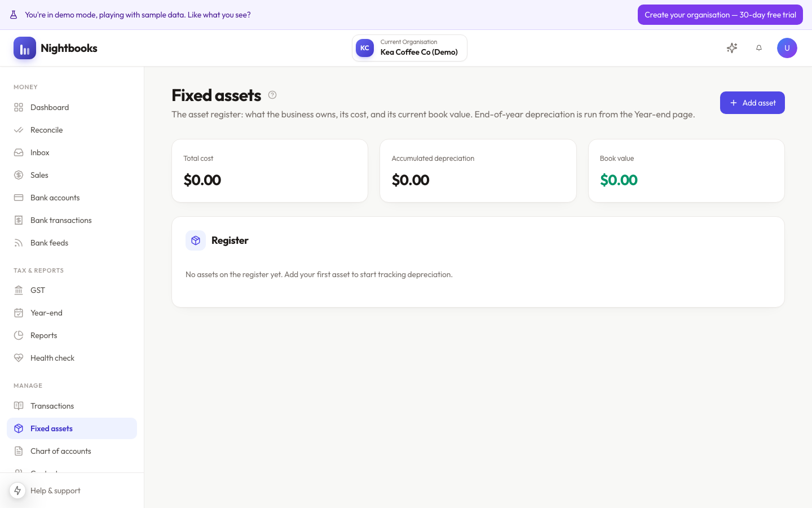
Task: Open Year-end page
Action: coord(72,313)
